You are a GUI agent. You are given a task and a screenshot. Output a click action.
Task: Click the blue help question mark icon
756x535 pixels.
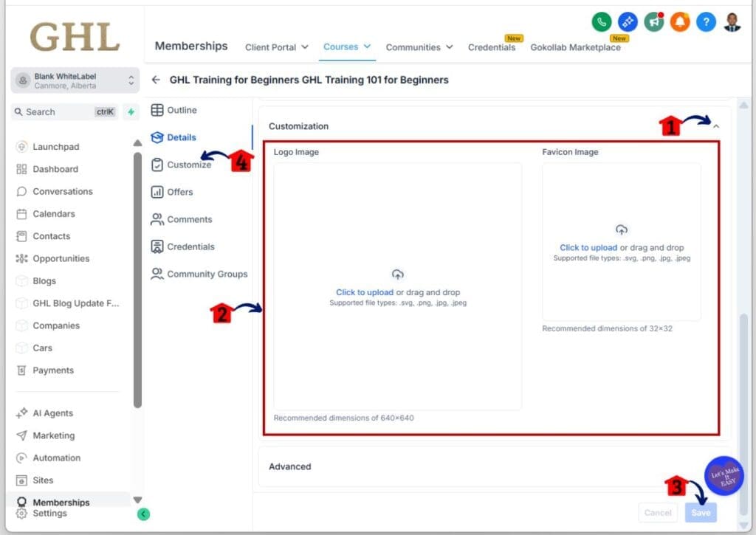706,22
